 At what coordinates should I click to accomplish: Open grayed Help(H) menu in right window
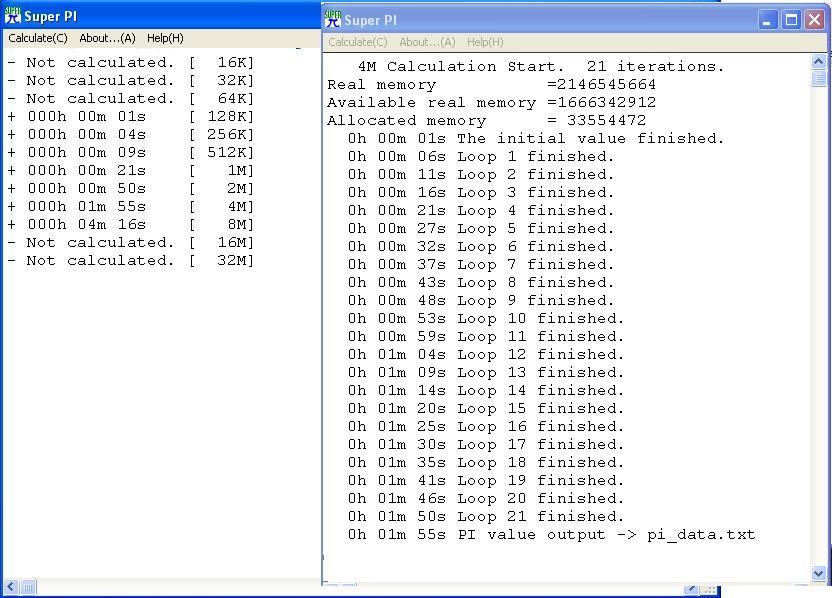point(485,42)
